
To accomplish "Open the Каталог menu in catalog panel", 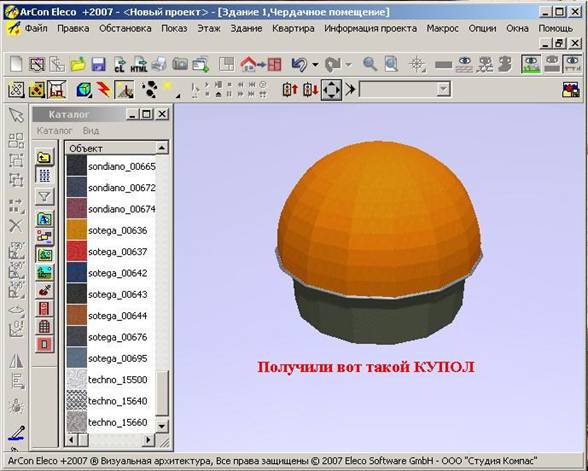I will point(54,130).
